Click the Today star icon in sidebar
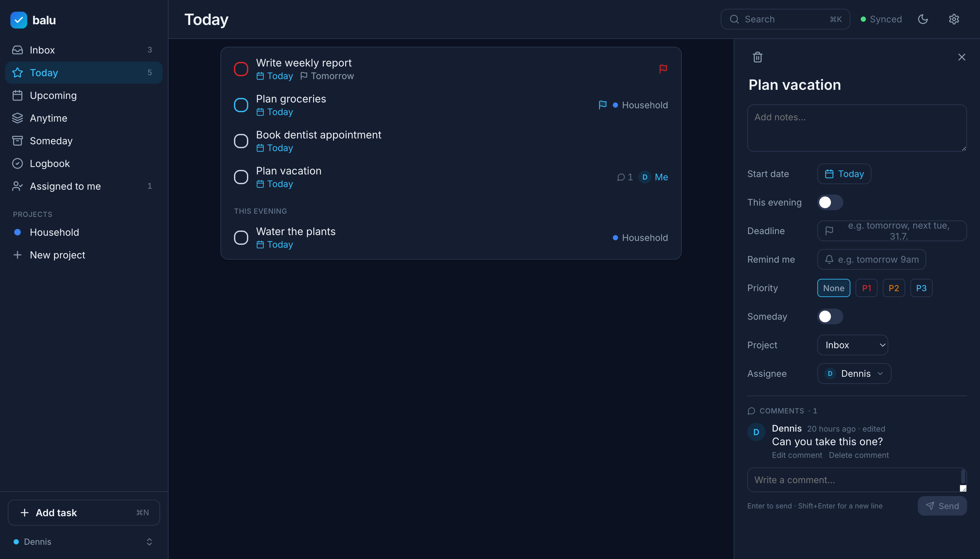 [17, 73]
